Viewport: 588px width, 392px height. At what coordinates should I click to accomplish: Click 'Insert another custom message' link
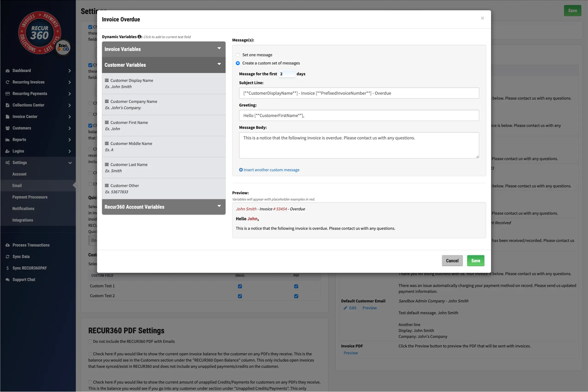[271, 170]
